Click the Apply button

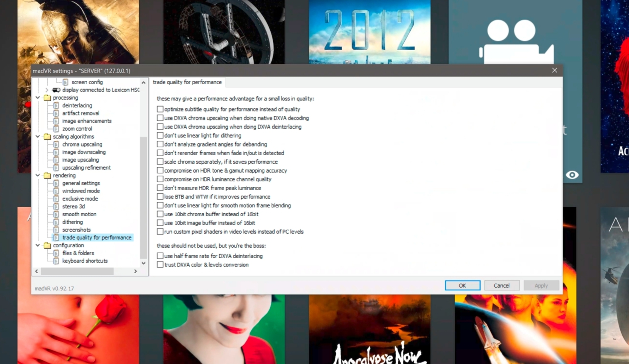coord(541,286)
